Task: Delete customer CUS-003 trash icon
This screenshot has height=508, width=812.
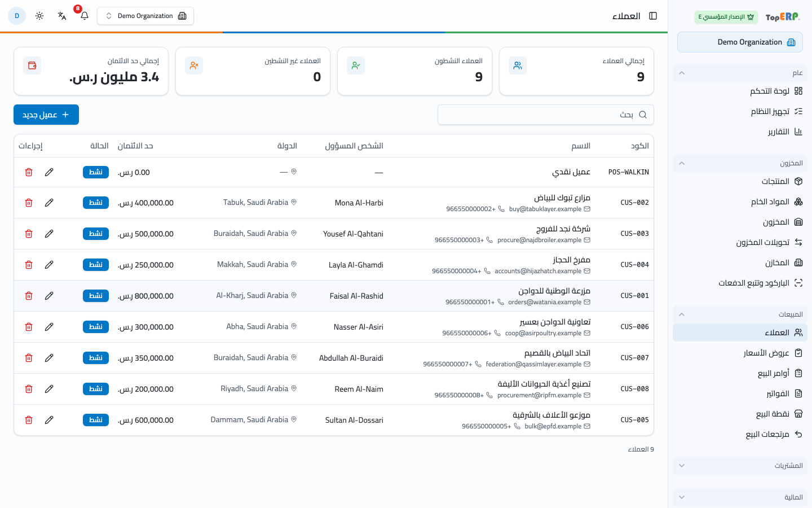Action: pyautogui.click(x=29, y=234)
